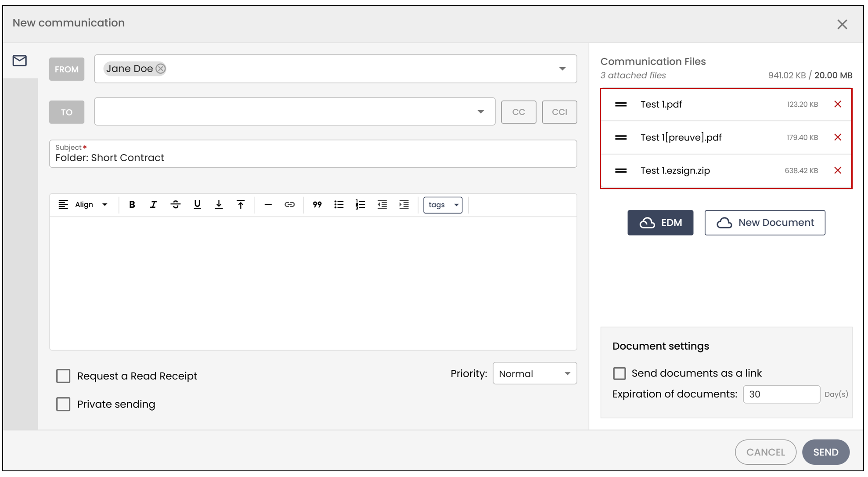Remove Test 1.ezsign.zip attachment
This screenshot has width=868, height=477.
click(838, 170)
